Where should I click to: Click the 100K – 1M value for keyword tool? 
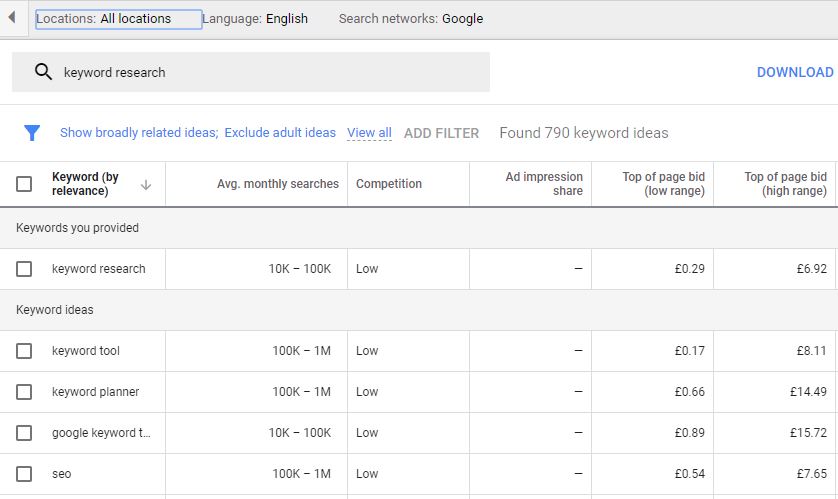point(301,351)
